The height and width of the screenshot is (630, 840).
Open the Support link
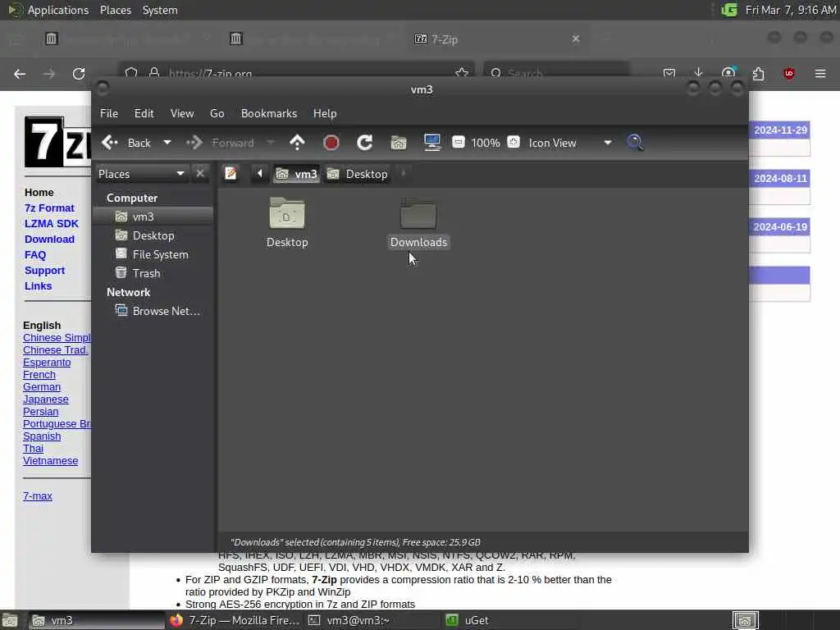(x=44, y=271)
